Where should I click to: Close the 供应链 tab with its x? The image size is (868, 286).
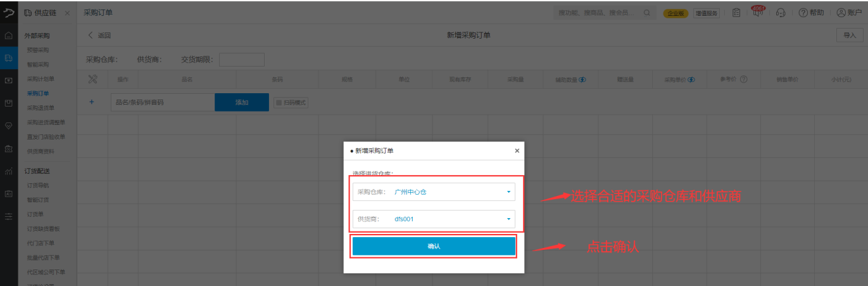(68, 13)
